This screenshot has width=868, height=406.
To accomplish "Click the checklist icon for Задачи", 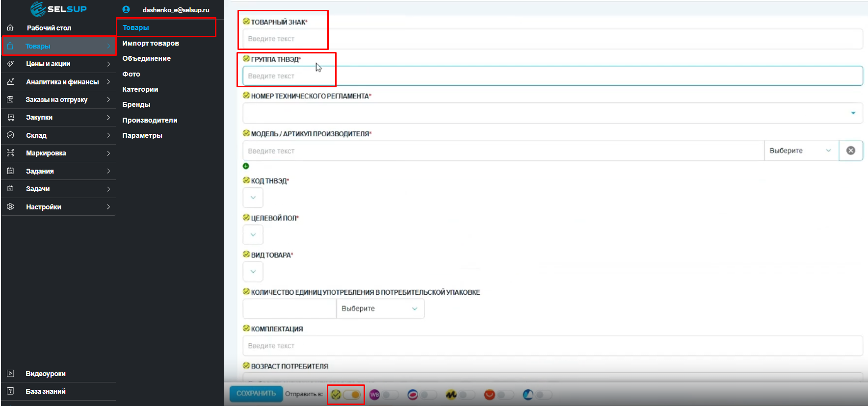I will coord(10,188).
